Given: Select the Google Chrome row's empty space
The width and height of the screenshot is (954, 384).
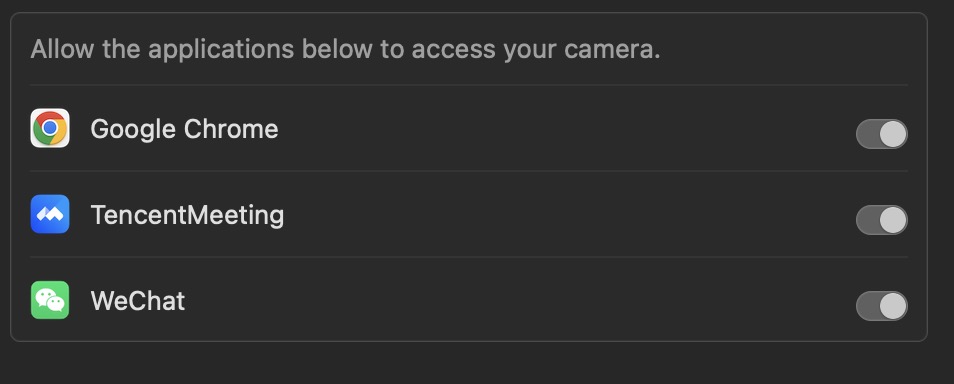Looking at the screenshot, I should pyautogui.click(x=566, y=128).
